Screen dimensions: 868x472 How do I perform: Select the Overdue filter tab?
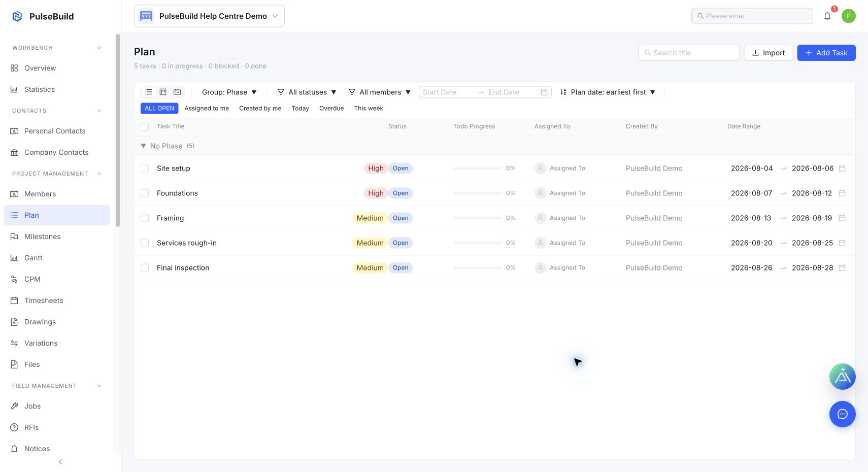click(x=331, y=108)
